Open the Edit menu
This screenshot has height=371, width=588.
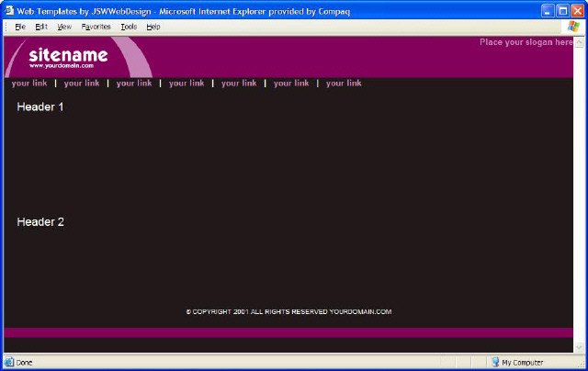click(x=41, y=27)
